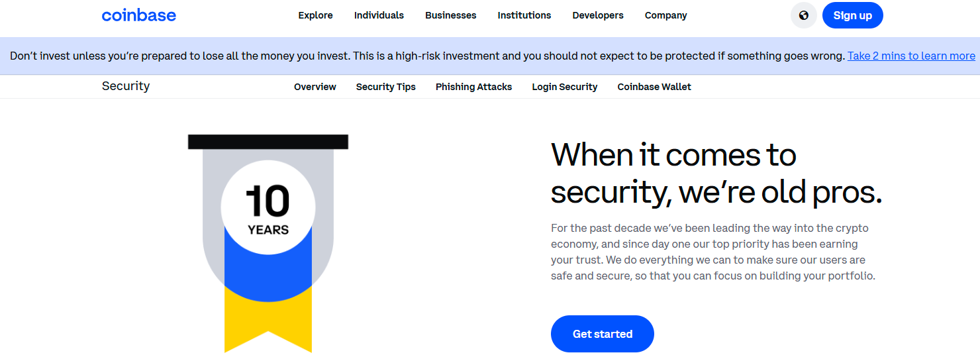Click the Sign up button
980x363 pixels.
coord(853,15)
